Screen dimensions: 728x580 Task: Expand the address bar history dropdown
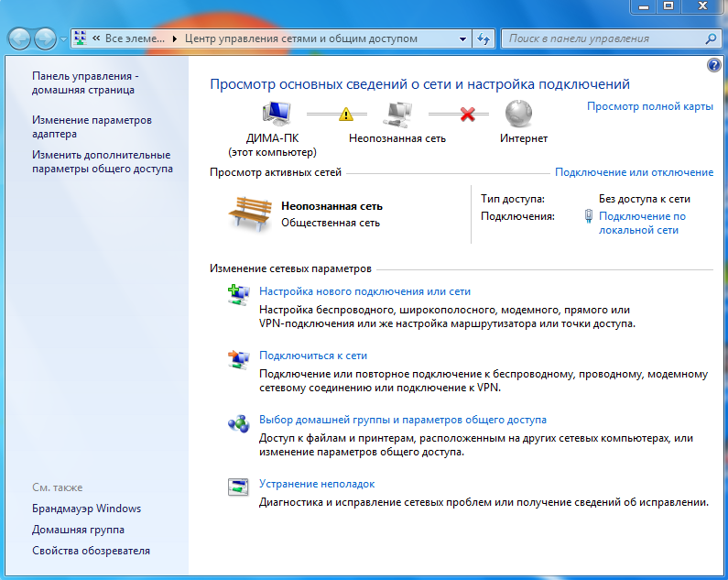pyautogui.click(x=462, y=39)
